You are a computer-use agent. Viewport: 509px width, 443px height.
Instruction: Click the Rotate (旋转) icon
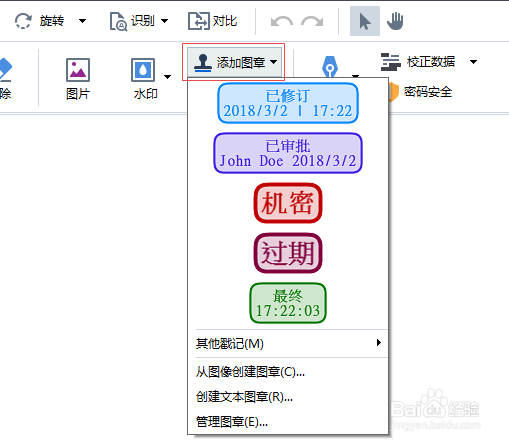[23, 21]
